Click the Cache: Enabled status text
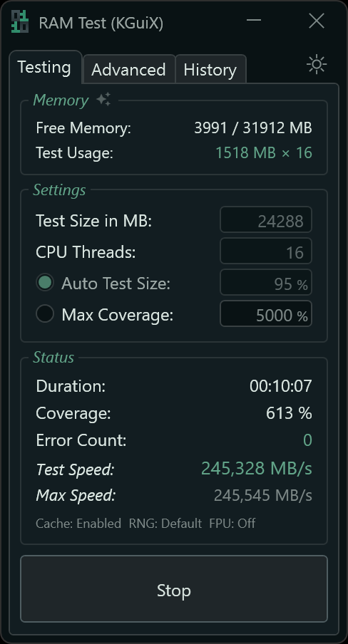This screenshot has width=348, height=644. pos(78,523)
